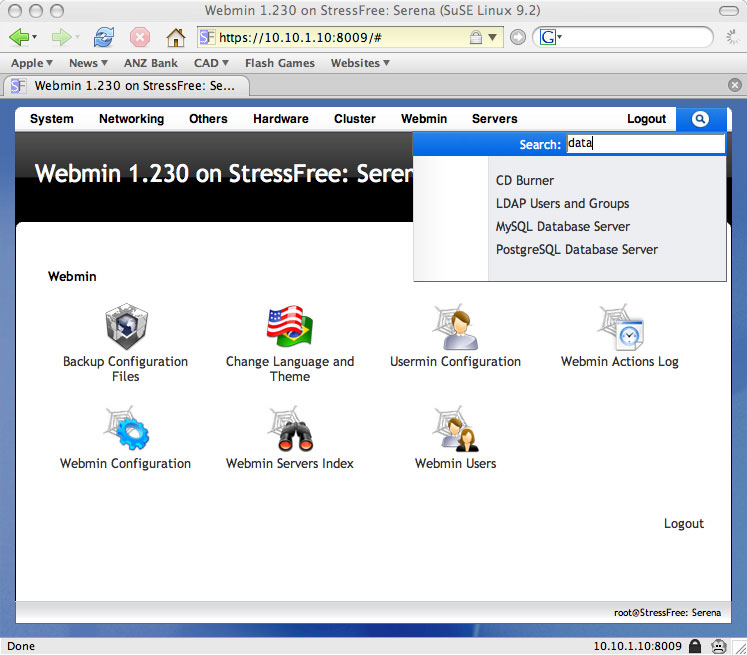The width and height of the screenshot is (747, 655).
Task: Open Change Language and Theme flags icon
Action: click(x=290, y=326)
